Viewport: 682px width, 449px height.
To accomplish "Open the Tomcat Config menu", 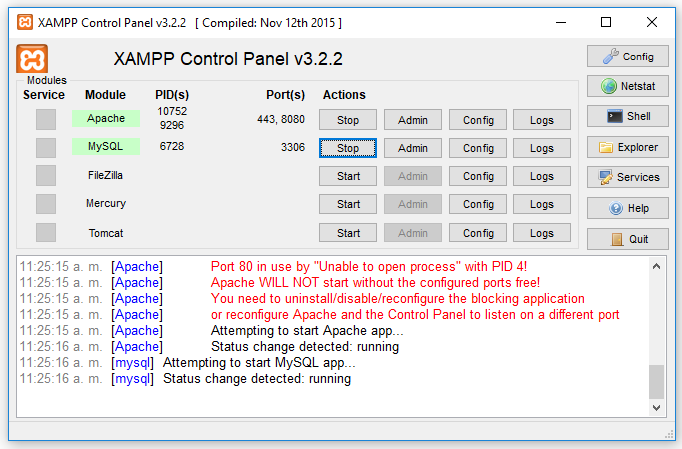I will (478, 233).
